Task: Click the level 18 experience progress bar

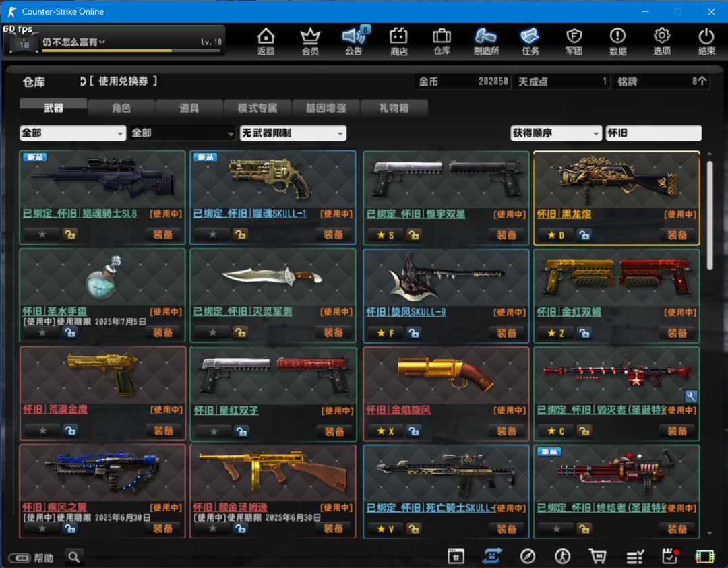Action: (x=131, y=50)
